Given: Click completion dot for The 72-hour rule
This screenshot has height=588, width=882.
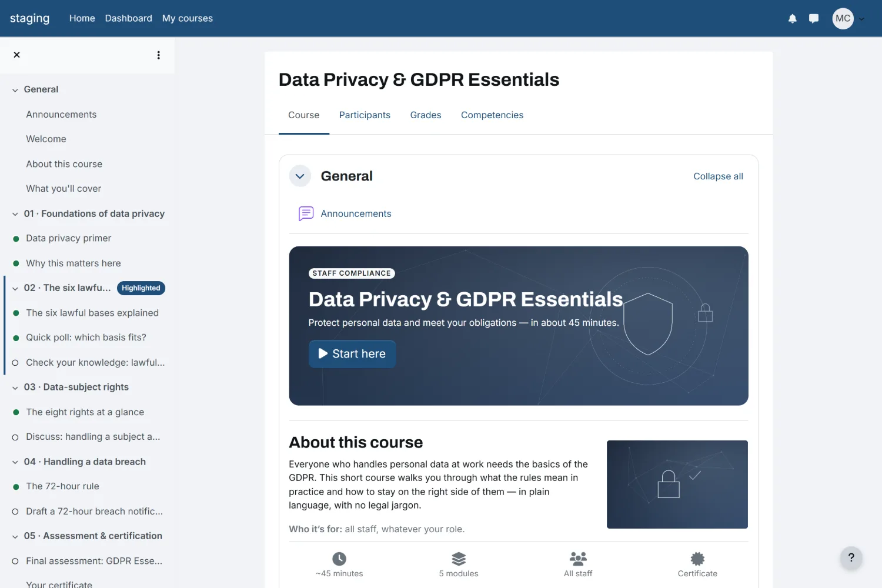Looking at the screenshot, I should [16, 487].
